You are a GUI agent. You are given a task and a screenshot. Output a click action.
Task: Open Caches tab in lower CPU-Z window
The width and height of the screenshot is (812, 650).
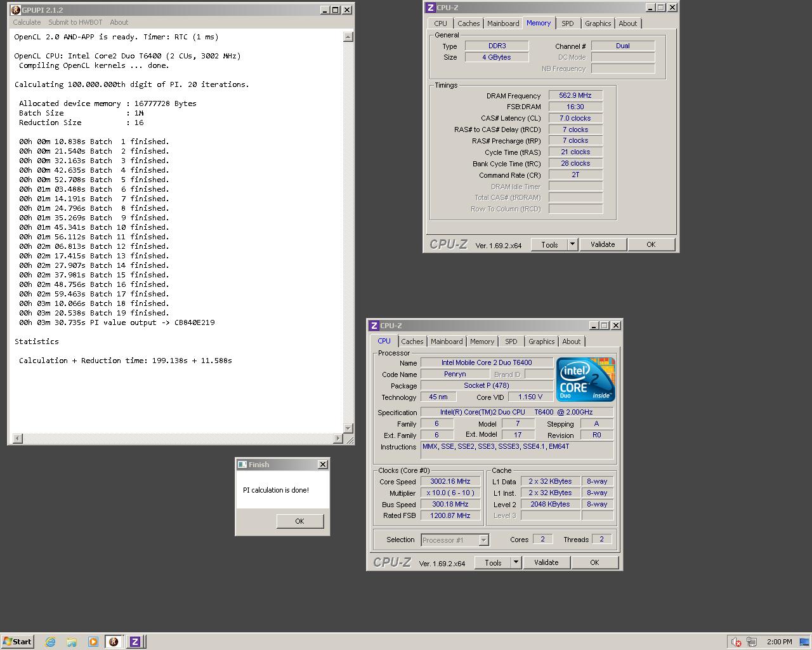click(412, 342)
